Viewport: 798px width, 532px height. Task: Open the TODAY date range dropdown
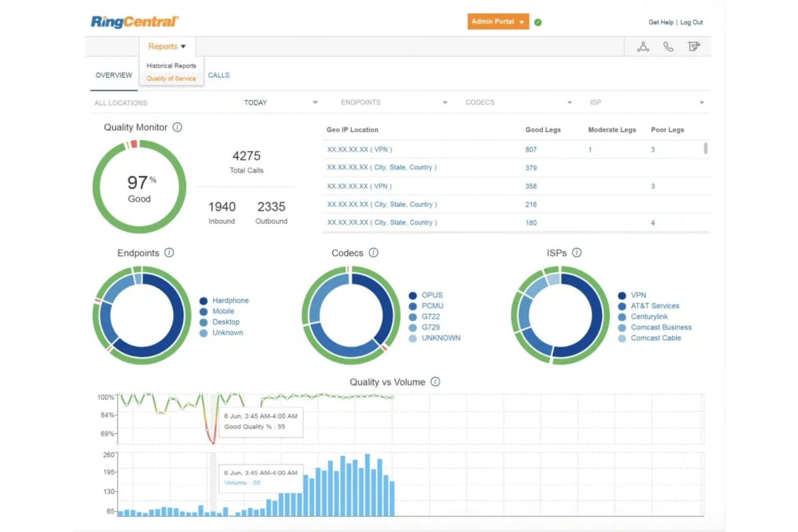(280, 102)
